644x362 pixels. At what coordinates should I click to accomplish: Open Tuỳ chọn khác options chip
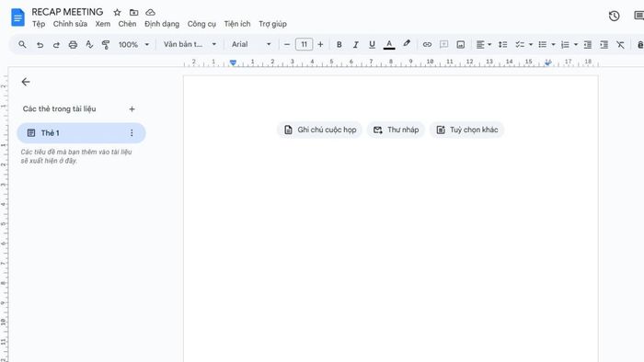[466, 130]
